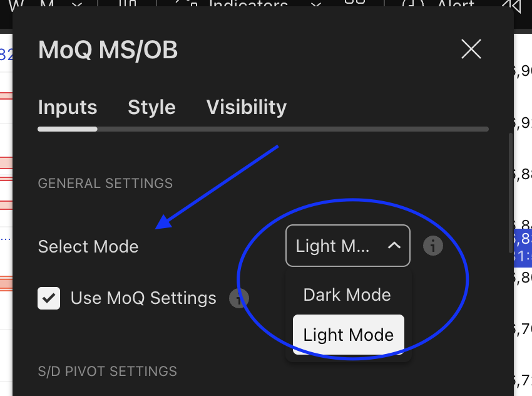Screen dimensions: 532x396
Task: Expand the timeframe chevron next to M
Action: (x=76, y=5)
